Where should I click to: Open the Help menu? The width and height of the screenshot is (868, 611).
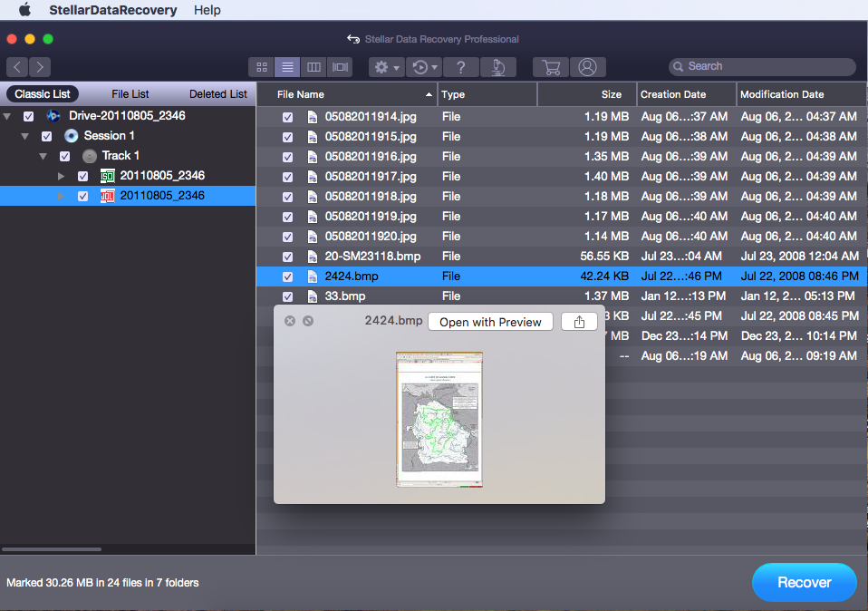pyautogui.click(x=207, y=10)
